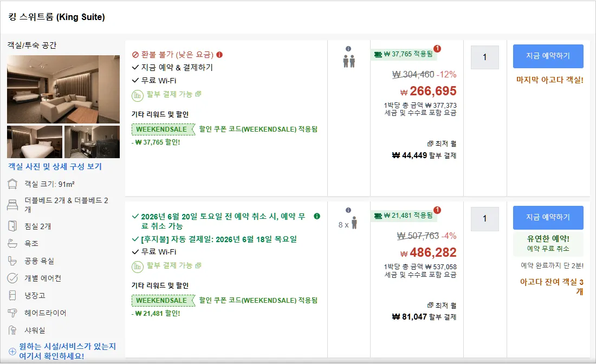Click 지금 예약하기 for the free cancellation rate

tap(548, 218)
